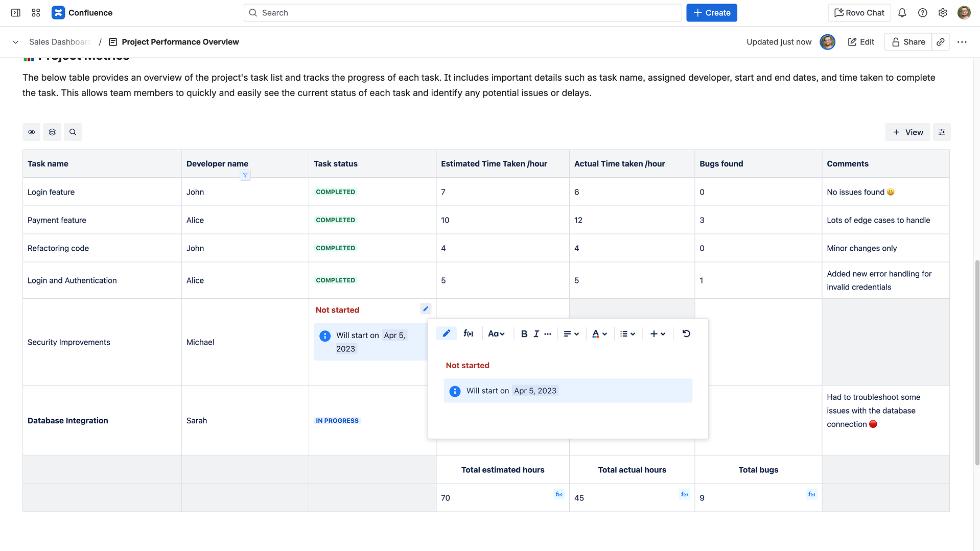Open the text style Aa dropdown

click(x=496, y=334)
